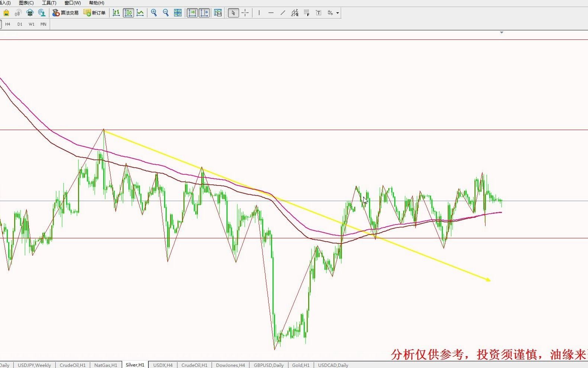588x368 pixels.
Task: Open the Market shopping bag icon
Action: click(x=6, y=13)
